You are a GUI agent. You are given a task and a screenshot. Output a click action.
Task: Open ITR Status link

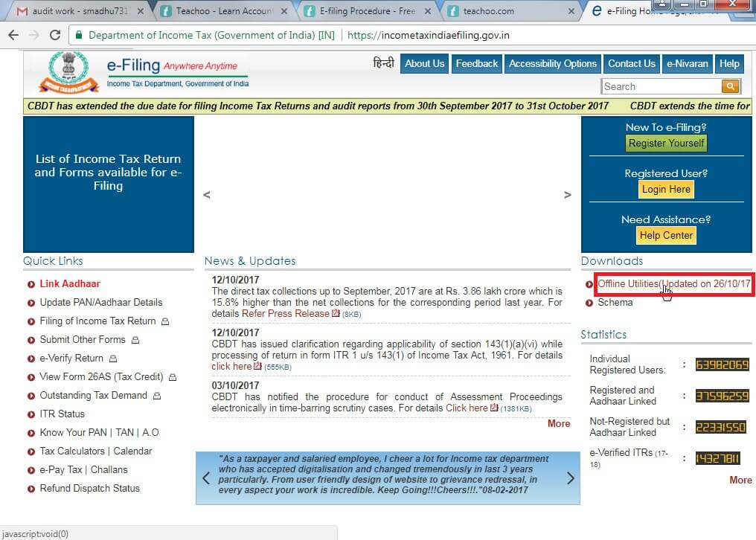63,414
